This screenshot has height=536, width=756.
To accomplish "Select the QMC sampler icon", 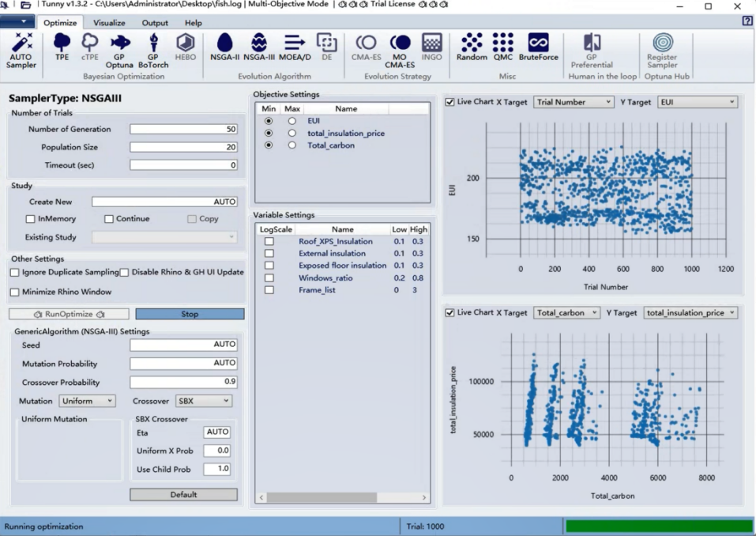I will [x=503, y=47].
